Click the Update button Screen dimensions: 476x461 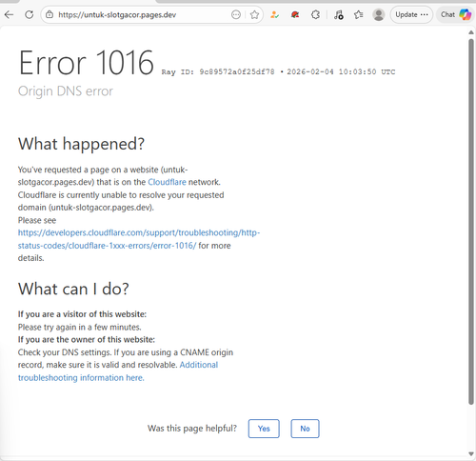pos(411,14)
